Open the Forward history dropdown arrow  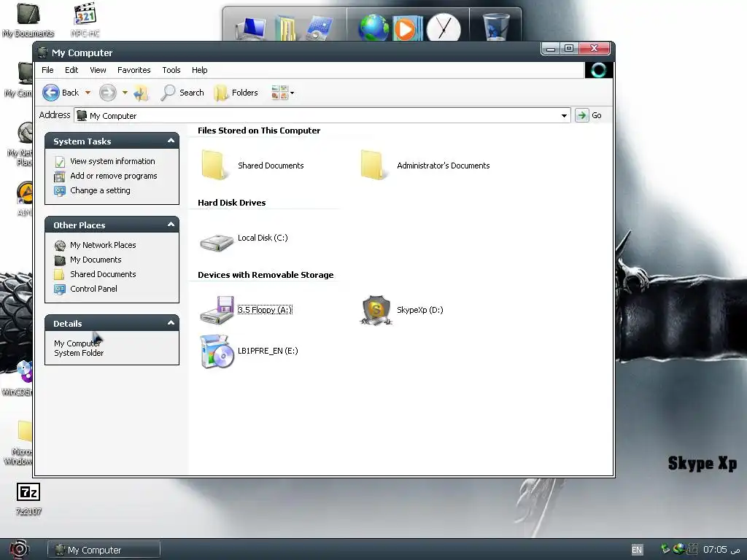125,93
